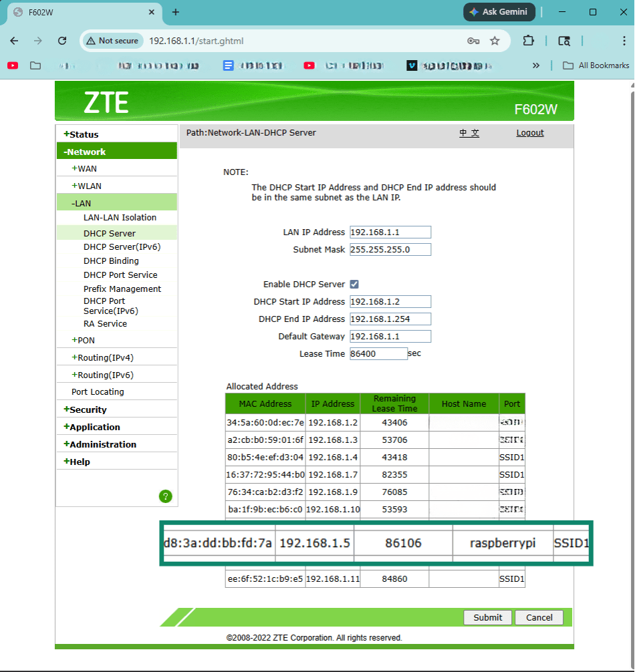Open the bookmark folder icon
This screenshot has height=672, width=635.
click(x=35, y=65)
